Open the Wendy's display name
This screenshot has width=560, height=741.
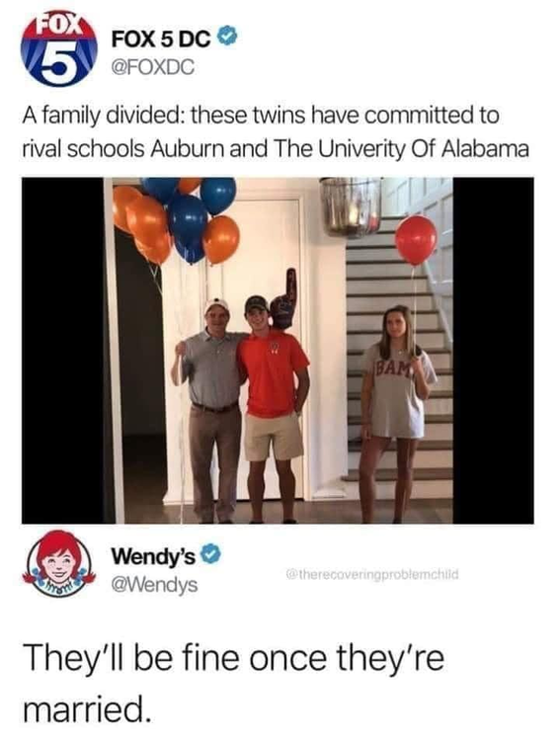point(153,556)
